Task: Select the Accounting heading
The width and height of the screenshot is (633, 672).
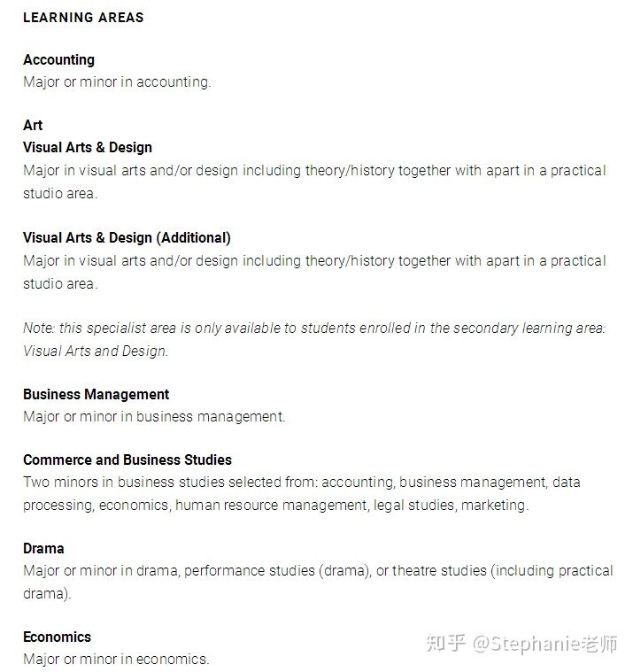Action: pos(58,59)
